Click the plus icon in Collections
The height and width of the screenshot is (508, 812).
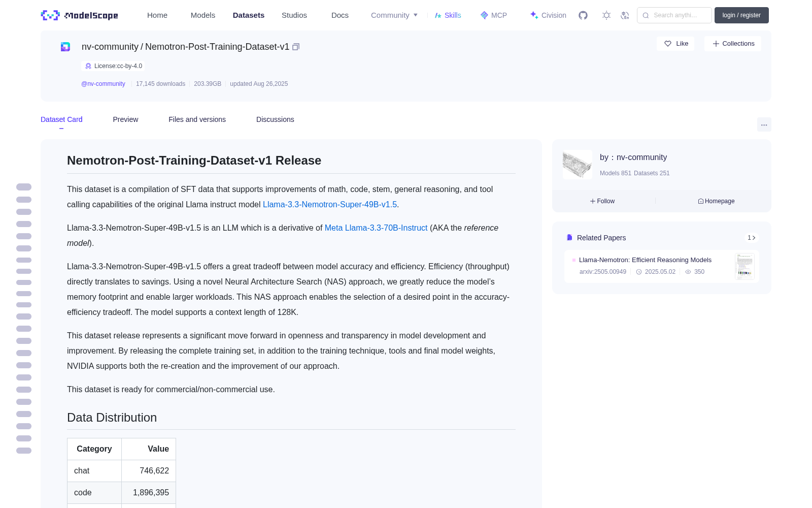716,44
